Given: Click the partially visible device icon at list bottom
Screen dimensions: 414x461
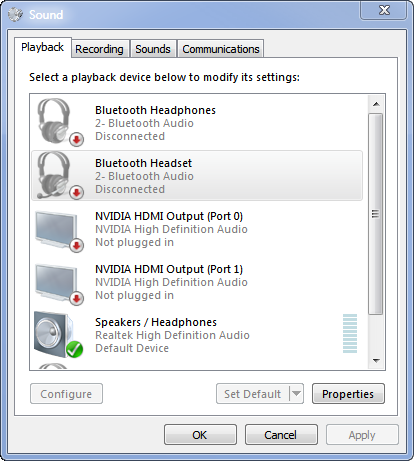Looking at the screenshot, I should point(53,366).
